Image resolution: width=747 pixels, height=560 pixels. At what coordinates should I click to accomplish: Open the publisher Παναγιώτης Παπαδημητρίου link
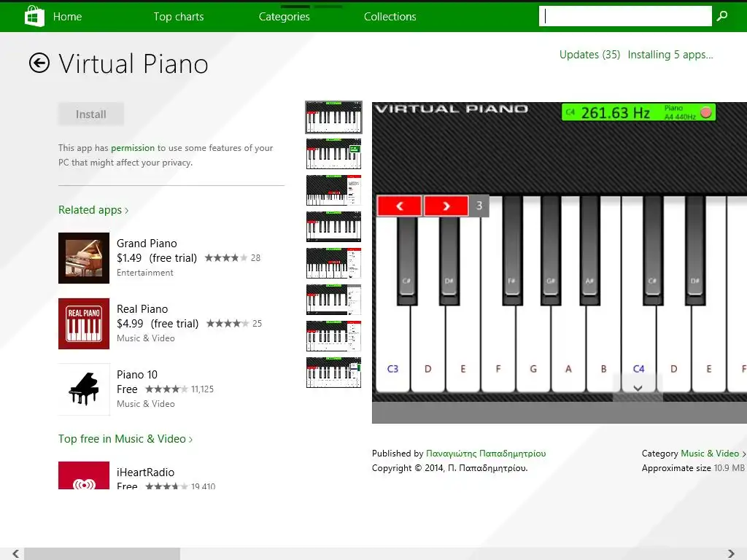click(486, 454)
